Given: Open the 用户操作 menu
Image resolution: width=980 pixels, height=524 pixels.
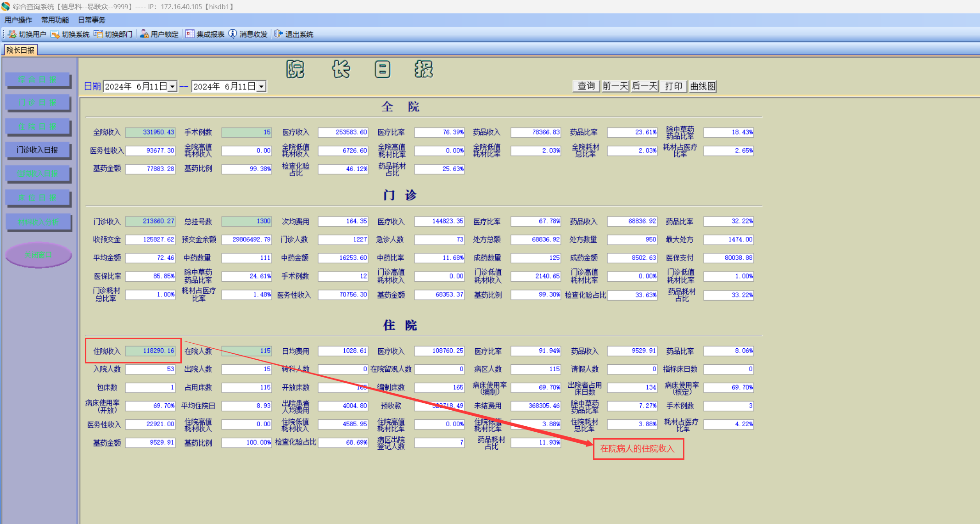Looking at the screenshot, I should tap(18, 20).
